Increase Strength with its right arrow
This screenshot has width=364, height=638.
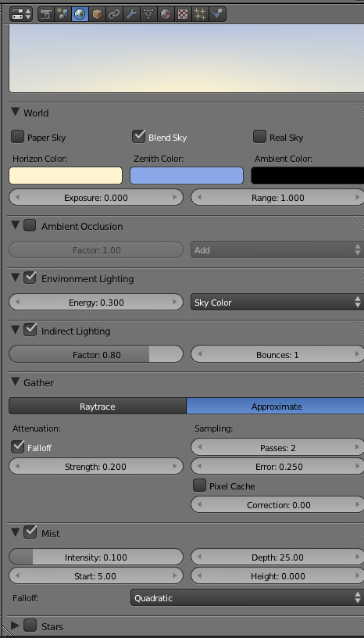pos(175,467)
